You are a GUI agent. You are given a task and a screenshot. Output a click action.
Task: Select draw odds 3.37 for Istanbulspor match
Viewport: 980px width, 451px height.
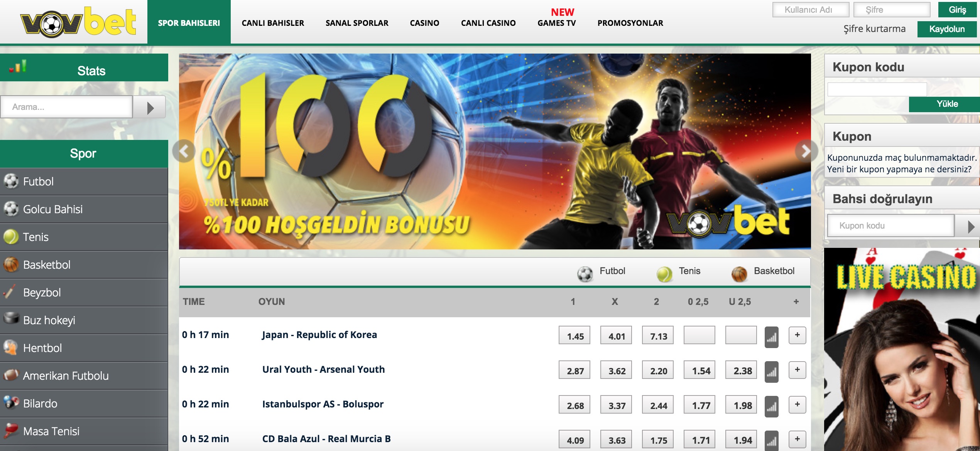(x=616, y=405)
